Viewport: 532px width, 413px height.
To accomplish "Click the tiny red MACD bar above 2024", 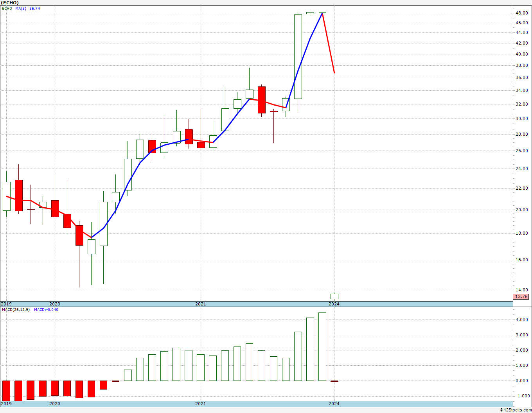I will tap(334, 381).
